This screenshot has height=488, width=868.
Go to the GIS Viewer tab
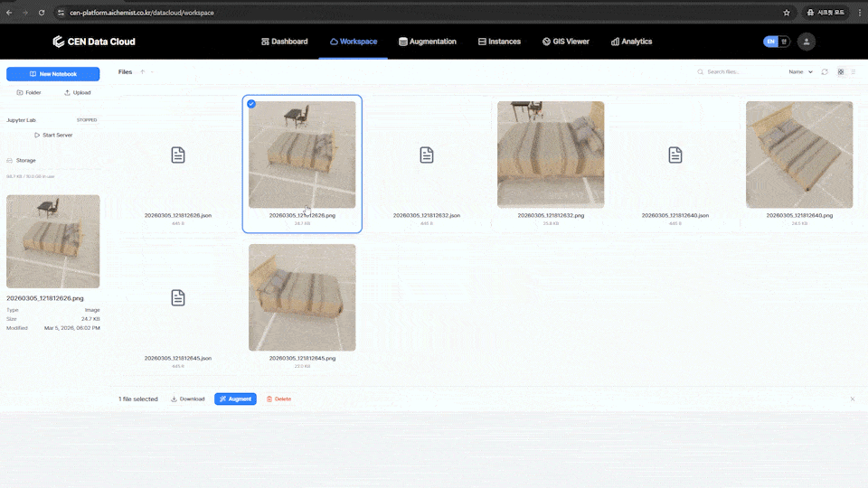pyautogui.click(x=565, y=42)
